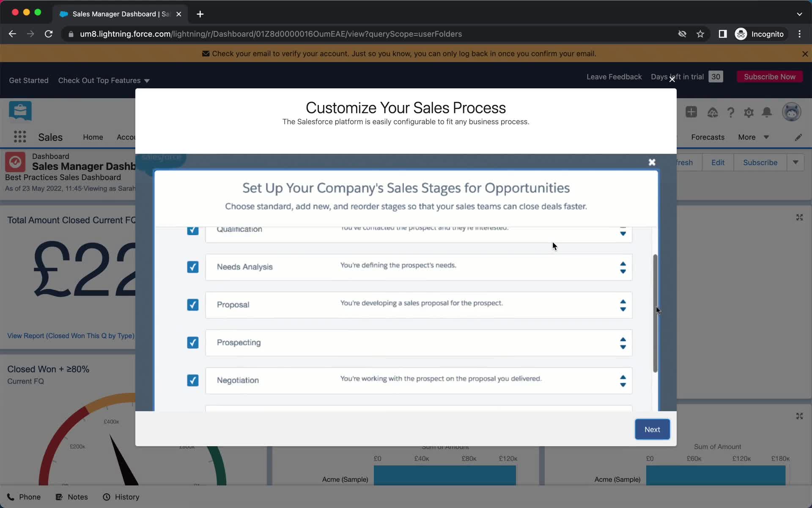
Task: Open a new browser tab
Action: tap(200, 14)
